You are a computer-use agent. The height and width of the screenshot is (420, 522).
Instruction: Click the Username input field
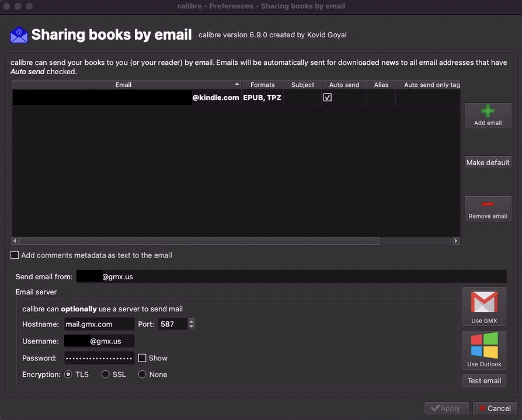point(99,341)
